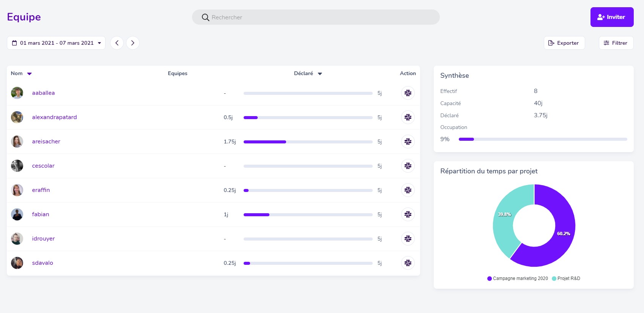Toggle Campagne marketing 2020 legend item
The width and height of the screenshot is (644, 313).
517,278
